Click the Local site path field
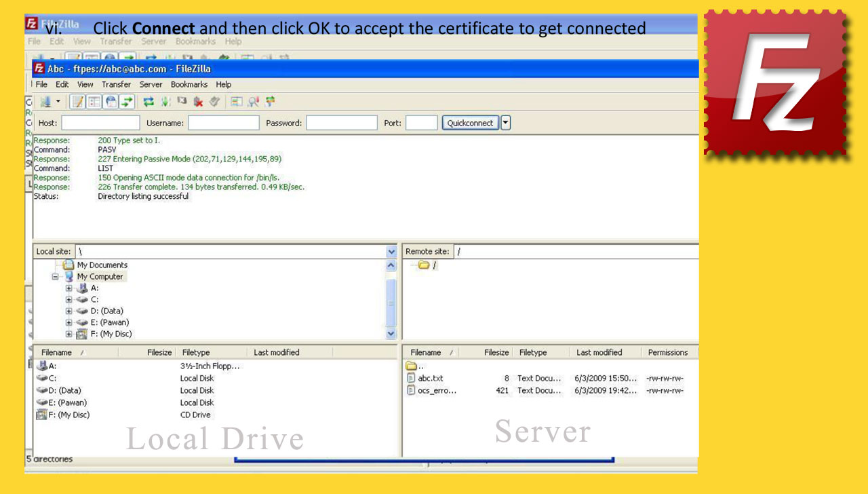 (230, 252)
